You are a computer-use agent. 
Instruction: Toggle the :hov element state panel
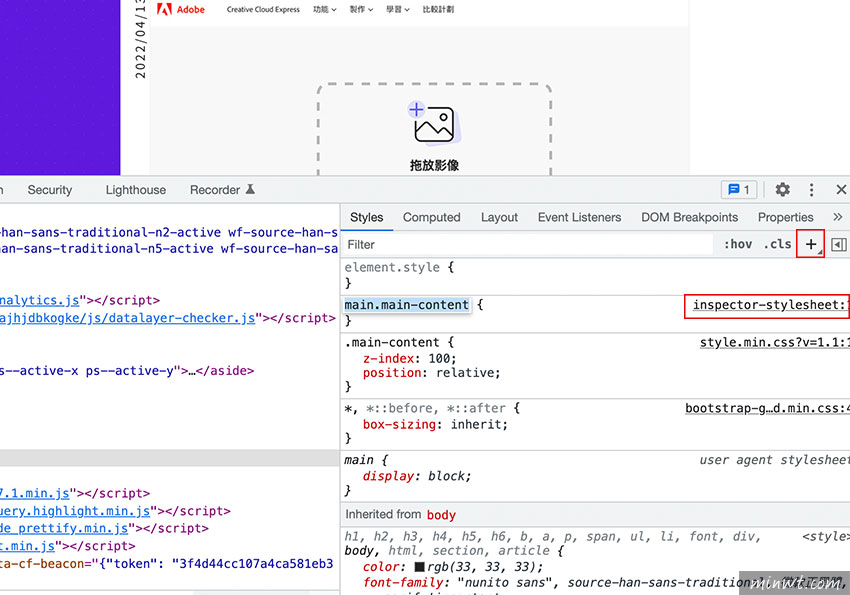tap(738, 244)
